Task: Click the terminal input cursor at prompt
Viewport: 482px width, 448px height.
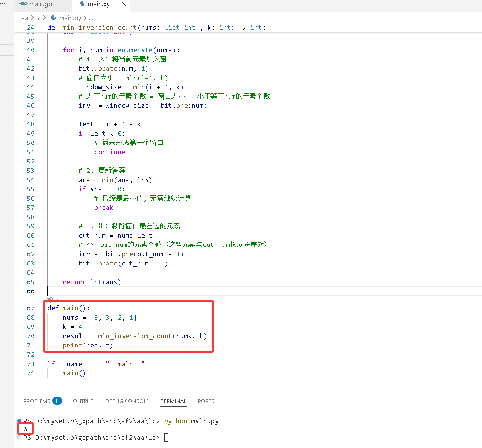Action: [x=166, y=437]
